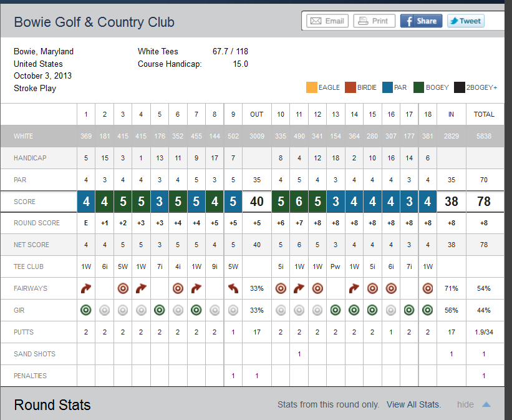Screen dimensions: 512x420
Task: Share the round on Facebook
Action: (x=421, y=21)
